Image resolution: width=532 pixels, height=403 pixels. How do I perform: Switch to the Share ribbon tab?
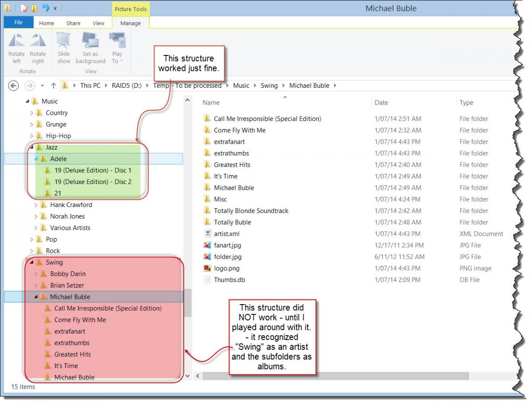coord(73,23)
